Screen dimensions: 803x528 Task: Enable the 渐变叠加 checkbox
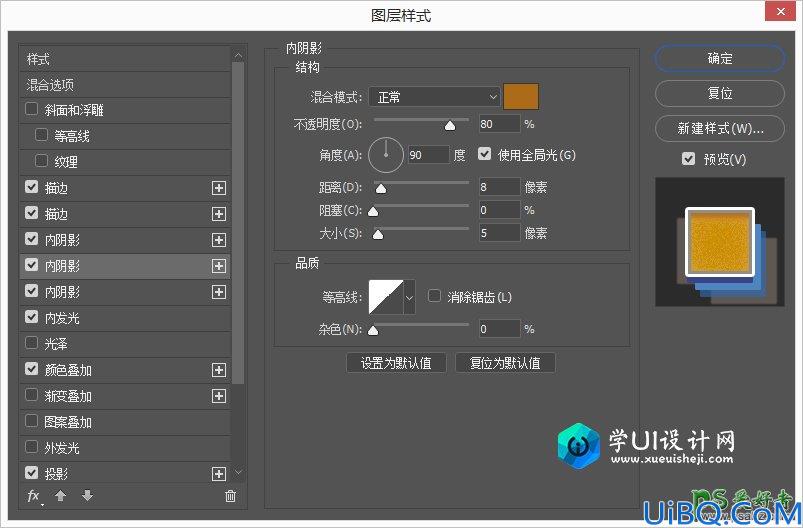click(32, 395)
